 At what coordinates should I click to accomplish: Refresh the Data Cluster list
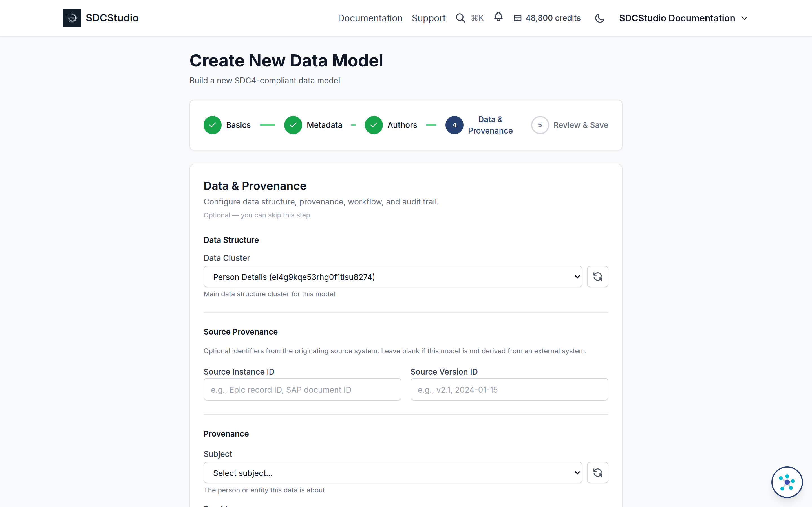coord(597,277)
